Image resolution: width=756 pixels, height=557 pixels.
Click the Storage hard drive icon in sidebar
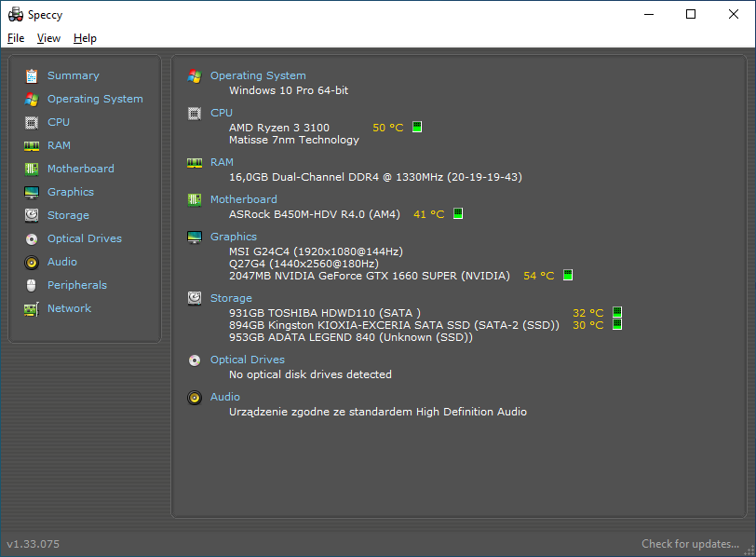click(x=32, y=215)
